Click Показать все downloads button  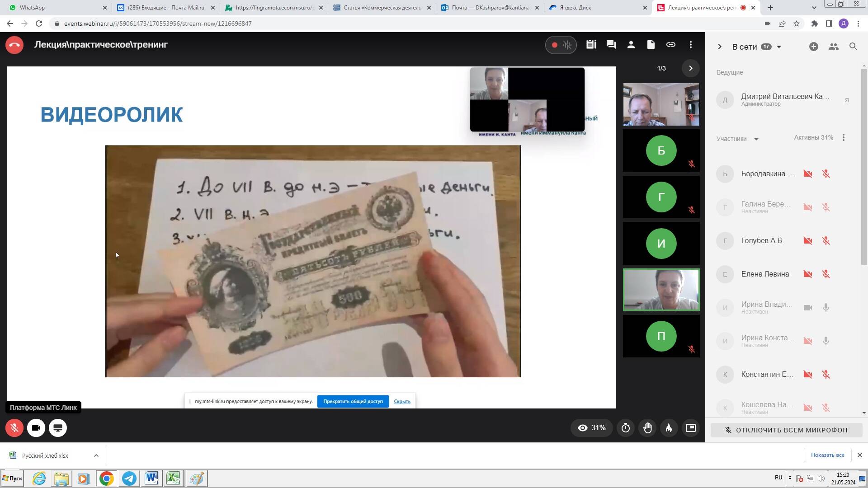click(827, 455)
